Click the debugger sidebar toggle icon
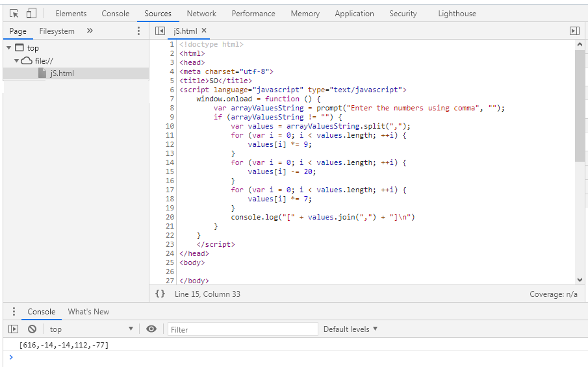The image size is (588, 367). [x=574, y=31]
